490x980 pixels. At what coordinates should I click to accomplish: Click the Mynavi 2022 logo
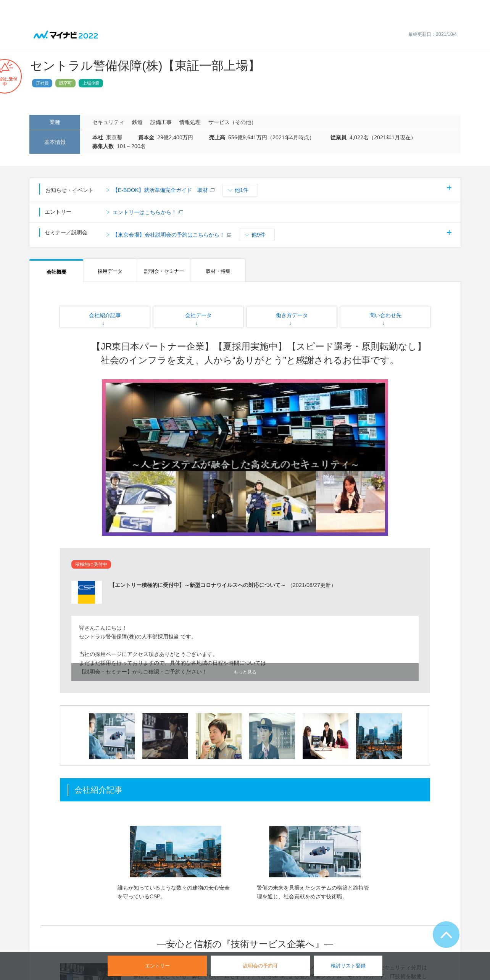[66, 35]
